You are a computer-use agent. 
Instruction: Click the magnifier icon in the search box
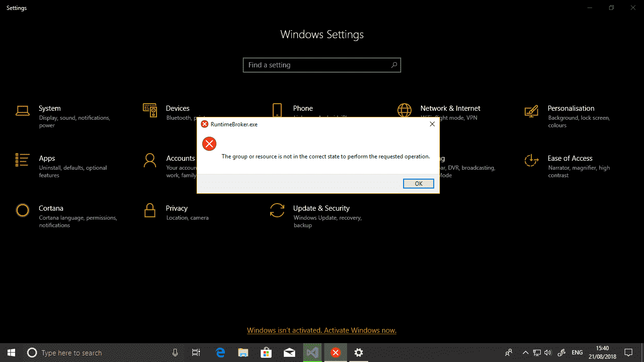coord(394,65)
